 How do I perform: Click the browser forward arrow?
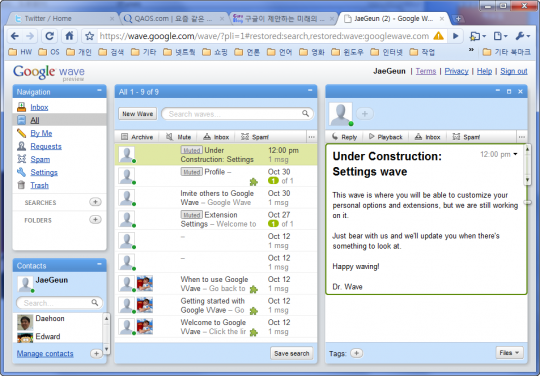click(30, 36)
